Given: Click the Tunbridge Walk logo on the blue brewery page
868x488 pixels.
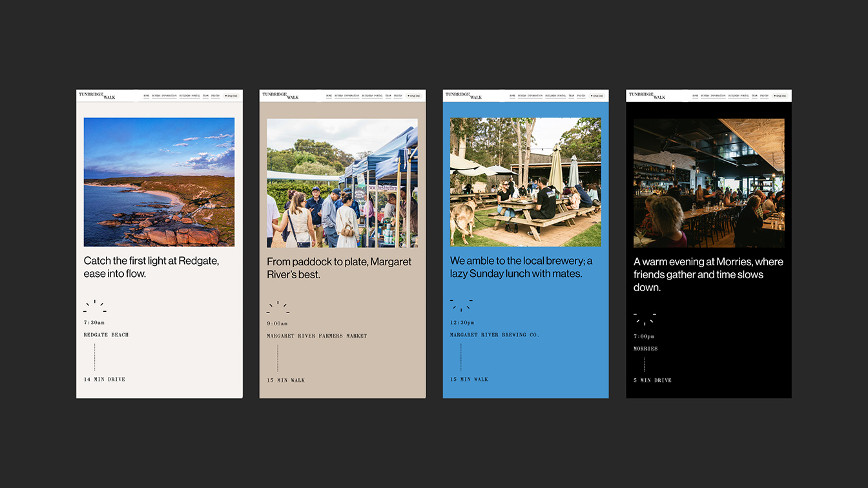Looking at the screenshot, I should coord(464,96).
